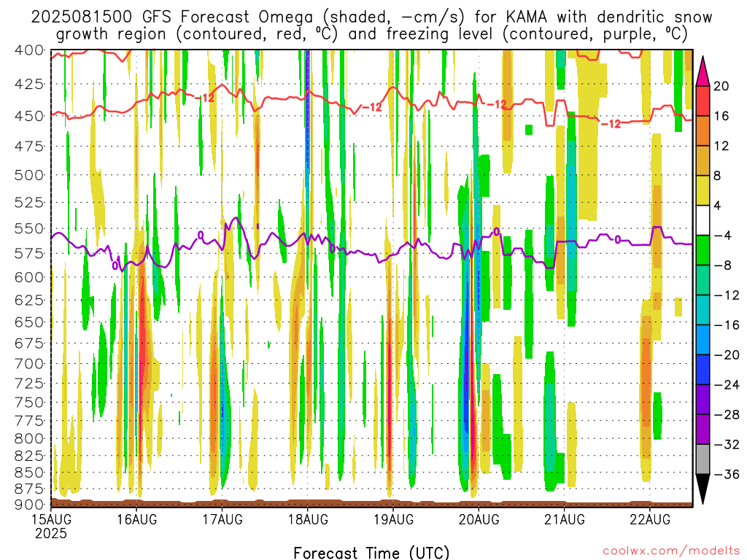Pick the dark blue -20 to -24 colorbar segment
Image resolution: width=747 pixels, height=560 pixels.
(703, 370)
